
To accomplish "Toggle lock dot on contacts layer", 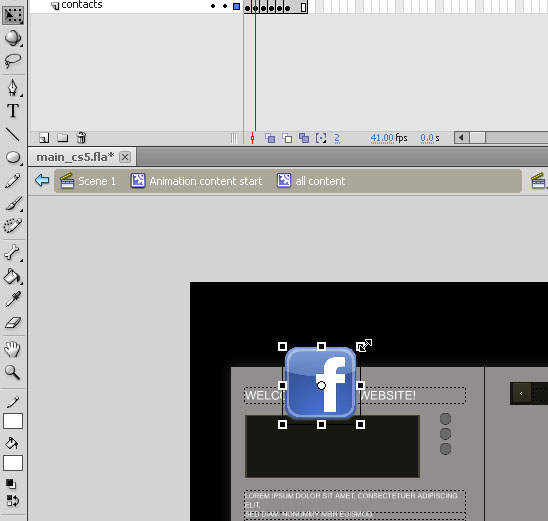I will pos(225,6).
